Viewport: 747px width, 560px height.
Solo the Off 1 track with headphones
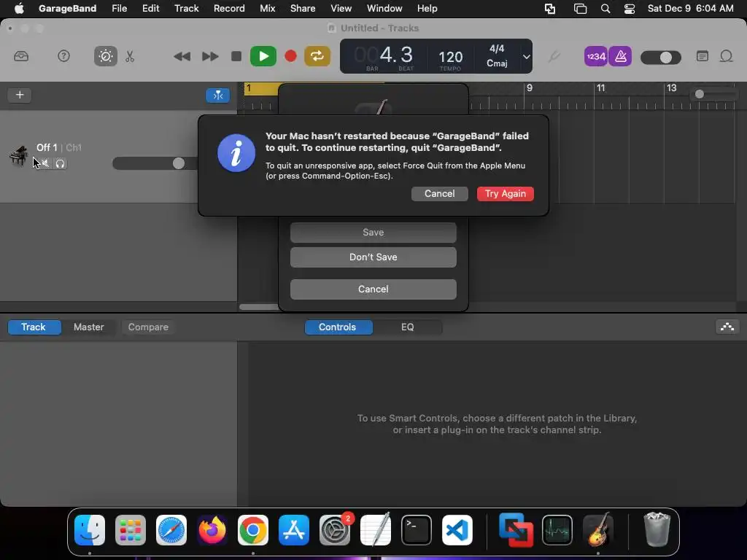[x=60, y=163]
